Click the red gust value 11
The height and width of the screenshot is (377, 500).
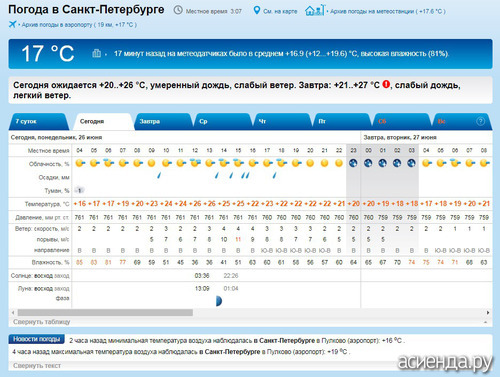238,239
